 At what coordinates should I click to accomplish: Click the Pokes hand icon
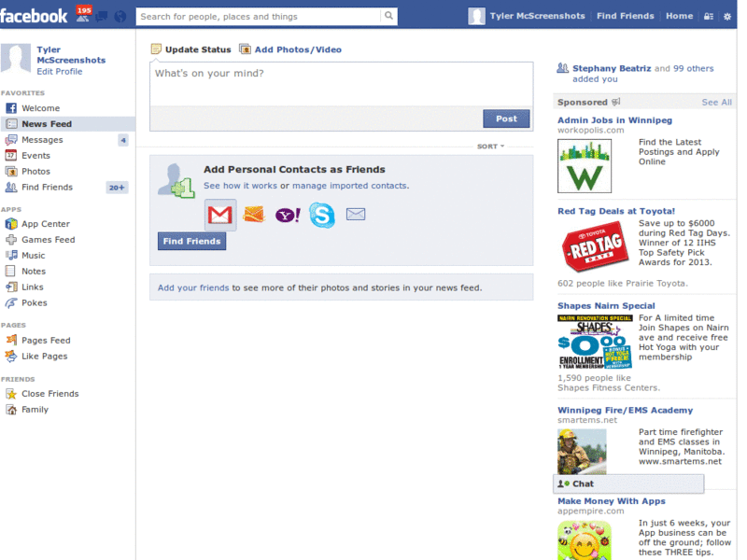pos(11,302)
